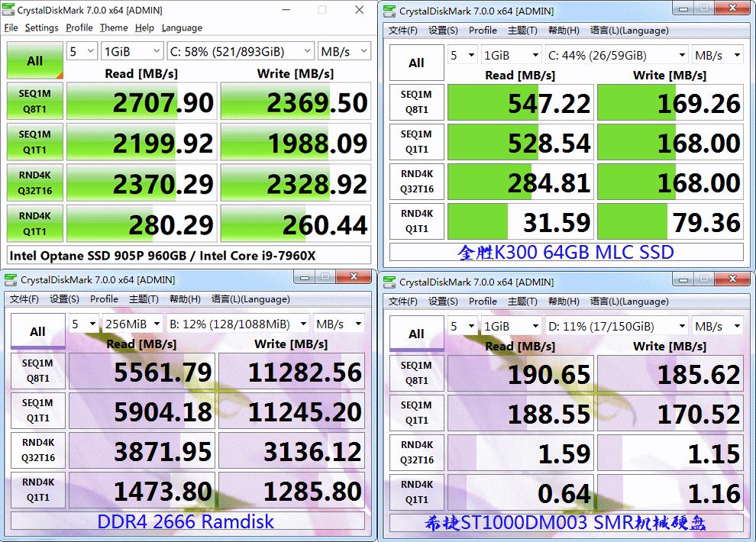
Task: Click CrystalDiskMark app icon in Optane window title
Action: click(x=8, y=10)
